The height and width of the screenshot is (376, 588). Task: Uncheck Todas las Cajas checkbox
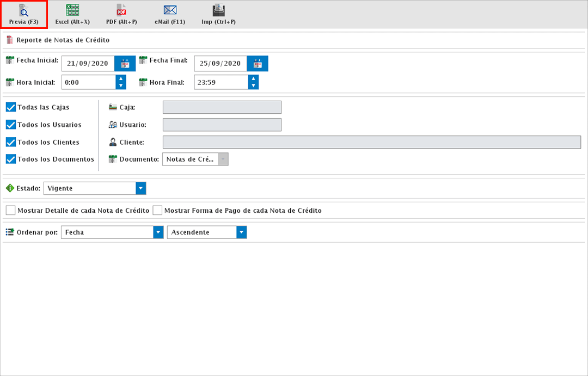[10, 107]
